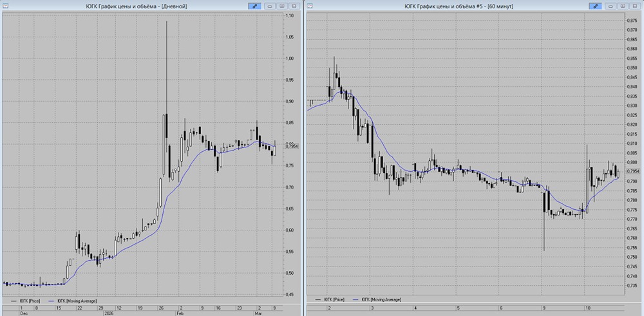Click the 0,45 price axis label
The width and height of the screenshot is (644, 316).
289,294
